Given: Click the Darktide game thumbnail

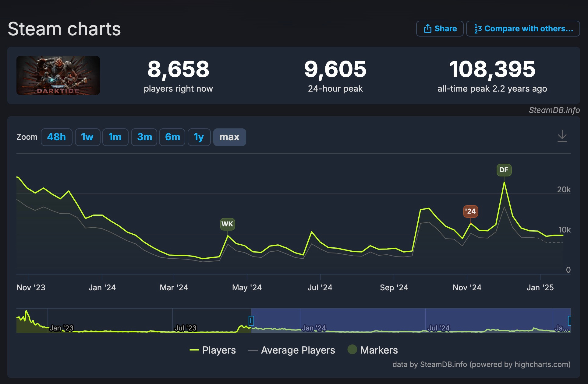Looking at the screenshot, I should click(58, 75).
